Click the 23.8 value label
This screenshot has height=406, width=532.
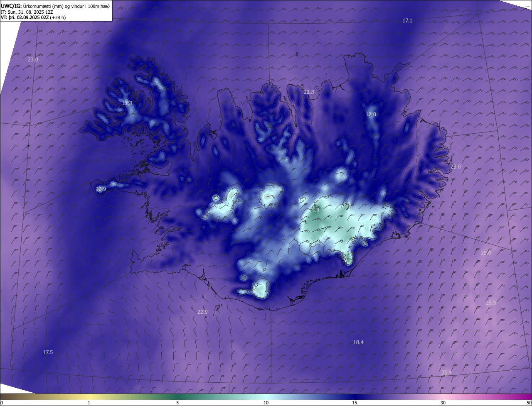(x=456, y=166)
